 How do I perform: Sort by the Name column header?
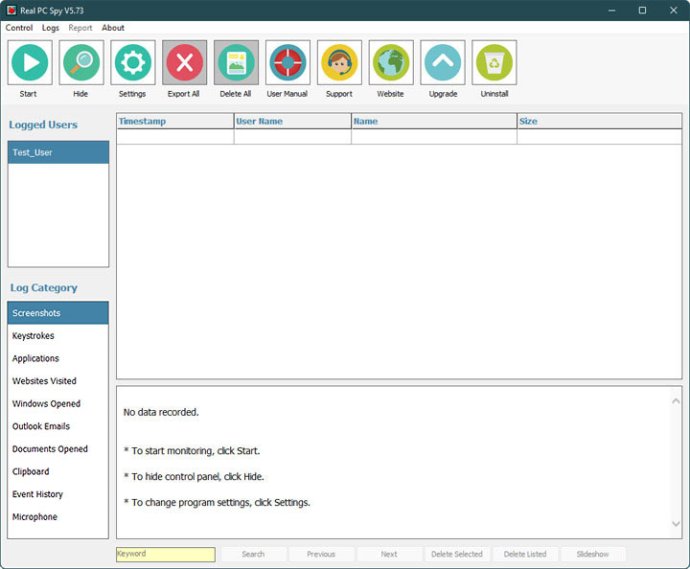click(434, 121)
